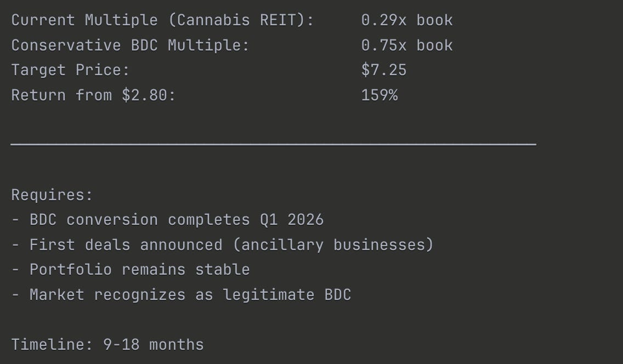Click the "(ancillary businesses)" text
623x364 pixels.
tap(333, 245)
